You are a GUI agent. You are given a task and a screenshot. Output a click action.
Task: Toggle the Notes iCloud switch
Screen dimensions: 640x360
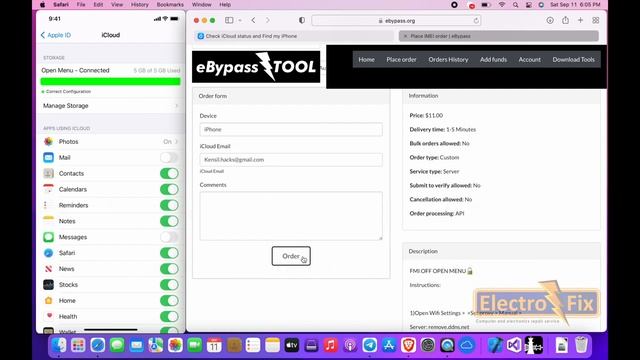pos(169,221)
